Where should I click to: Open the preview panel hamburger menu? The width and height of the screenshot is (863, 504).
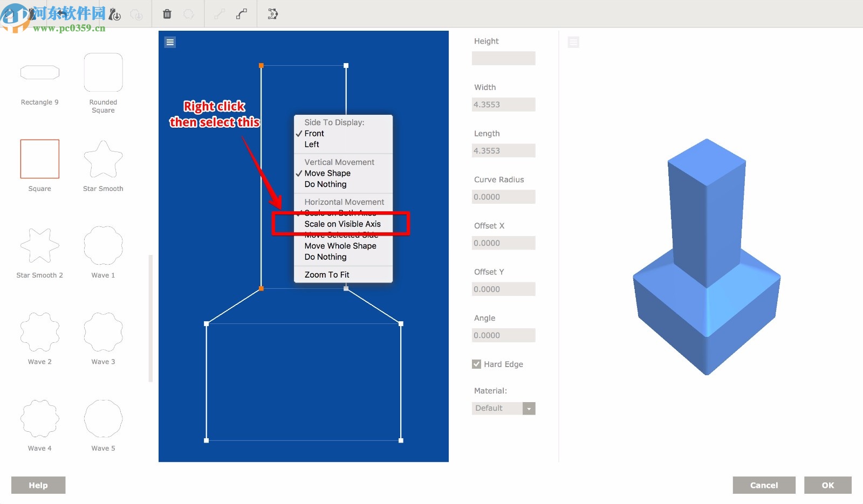[573, 42]
